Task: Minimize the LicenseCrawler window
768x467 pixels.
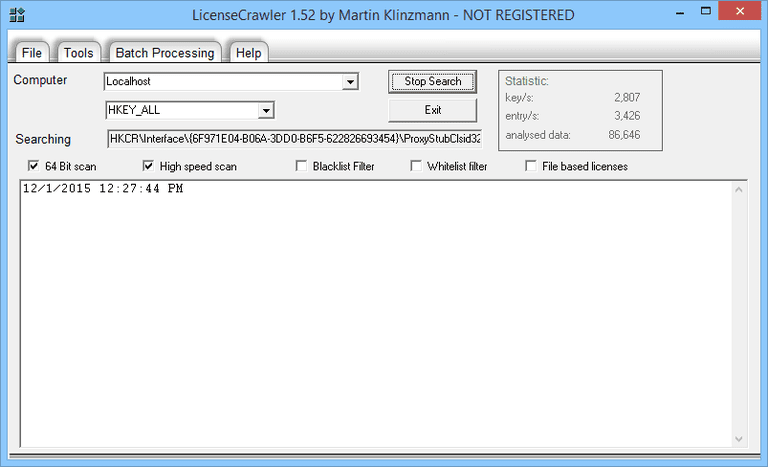Action: (680, 12)
